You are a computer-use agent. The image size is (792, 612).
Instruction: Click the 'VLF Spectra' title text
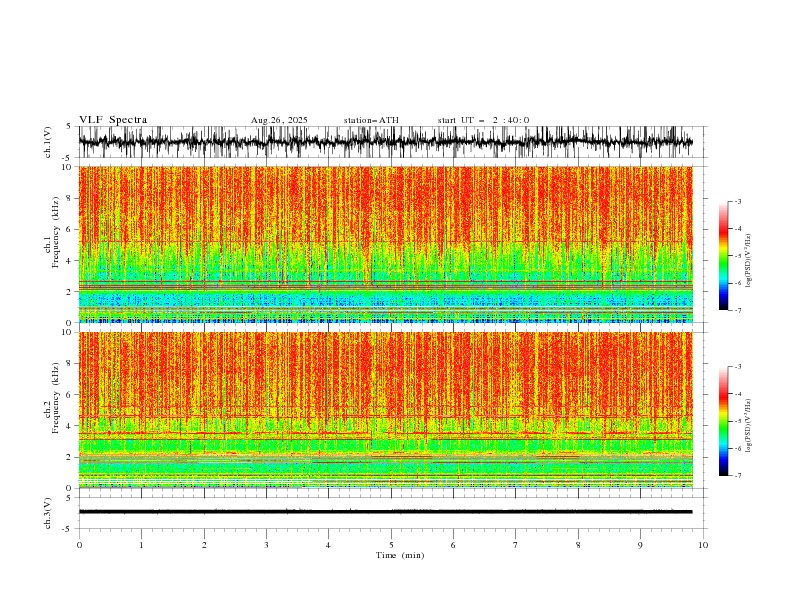tap(113, 120)
